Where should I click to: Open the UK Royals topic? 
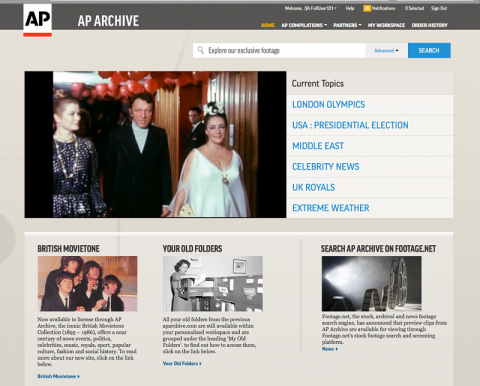coord(314,187)
